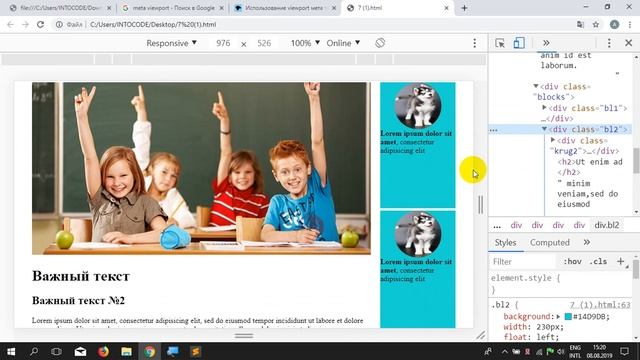Open the 7 (1).html:63 source link

pos(600,305)
